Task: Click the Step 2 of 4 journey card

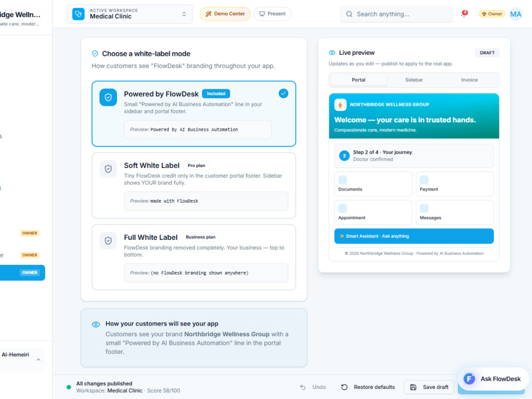Action: [x=414, y=156]
